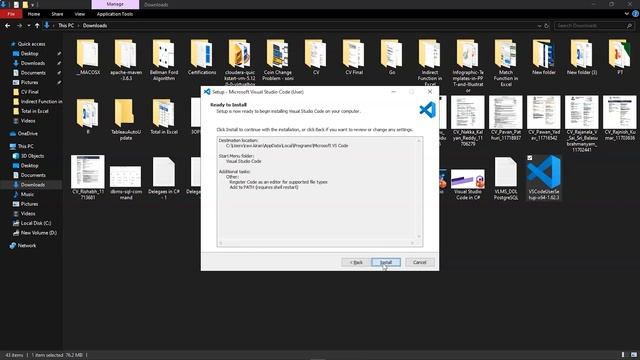Viewport: 640px width, 360px height.
Task: Open pinned Documents under Quick access
Action: coord(33,73)
